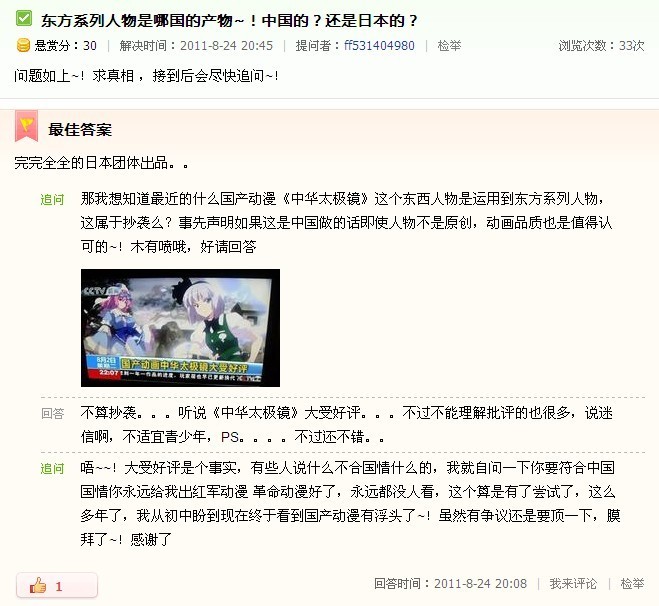Click the 最佳答案 heading

pyautogui.click(x=80, y=129)
